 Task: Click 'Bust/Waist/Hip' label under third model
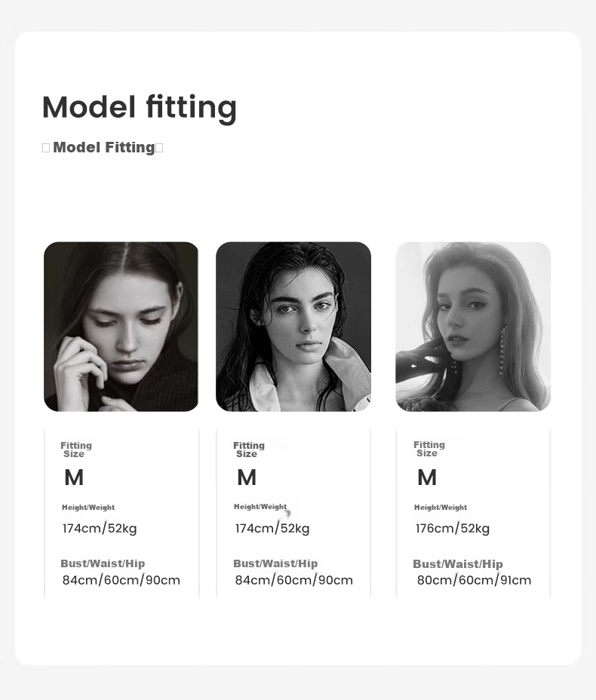pos(458,563)
